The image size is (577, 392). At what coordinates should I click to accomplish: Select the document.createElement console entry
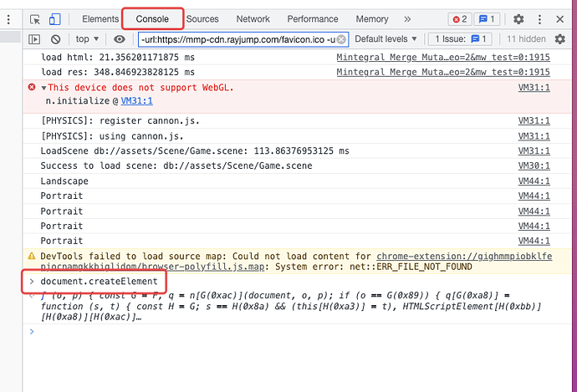click(99, 282)
